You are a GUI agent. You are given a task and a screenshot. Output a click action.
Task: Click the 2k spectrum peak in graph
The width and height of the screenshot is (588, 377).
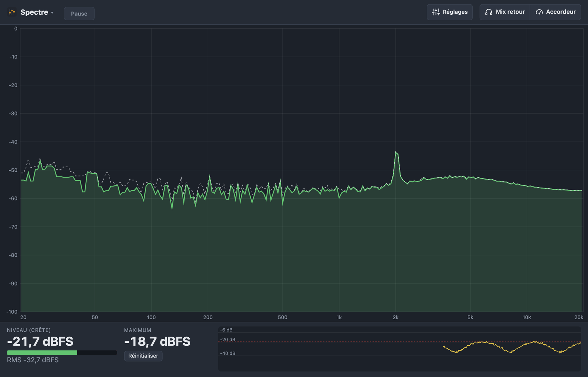(x=396, y=152)
